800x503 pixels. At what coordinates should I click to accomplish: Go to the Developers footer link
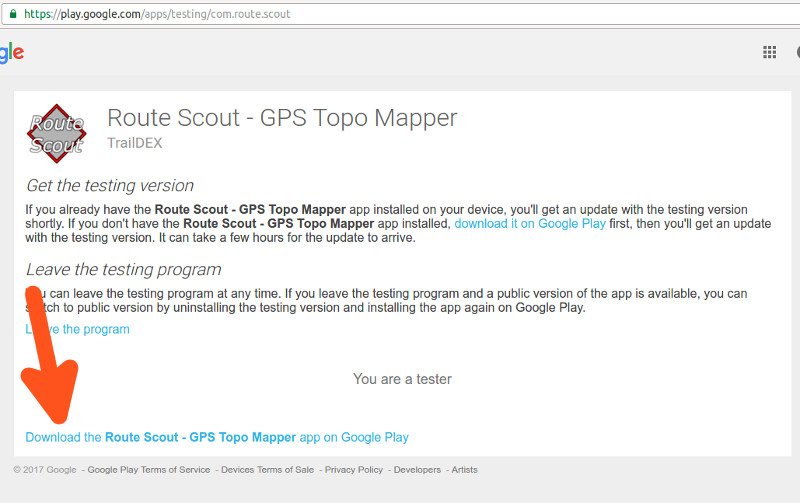click(x=417, y=470)
